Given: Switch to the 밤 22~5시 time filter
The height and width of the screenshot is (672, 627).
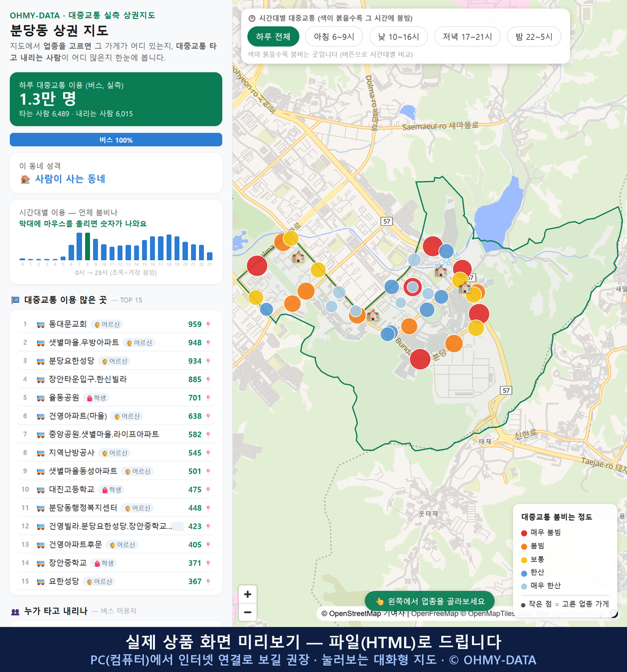Looking at the screenshot, I should click(x=534, y=37).
